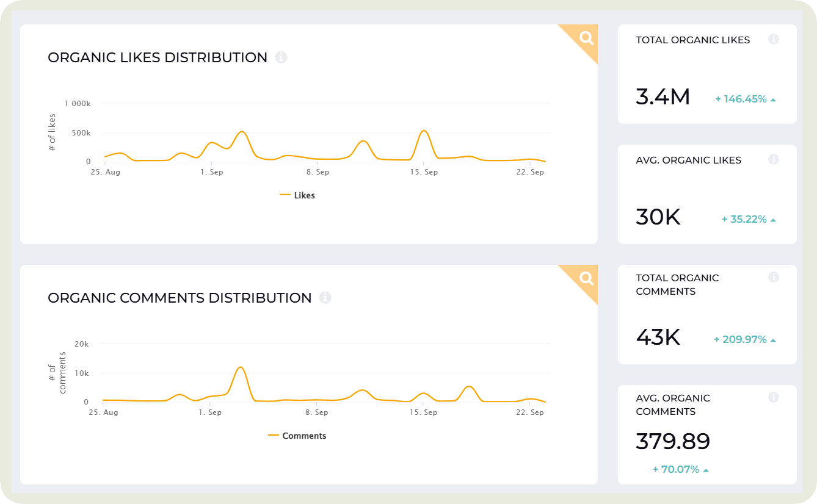Click the info icon on Total Organic Likes card
This screenshot has height=504, width=817.
(774, 38)
